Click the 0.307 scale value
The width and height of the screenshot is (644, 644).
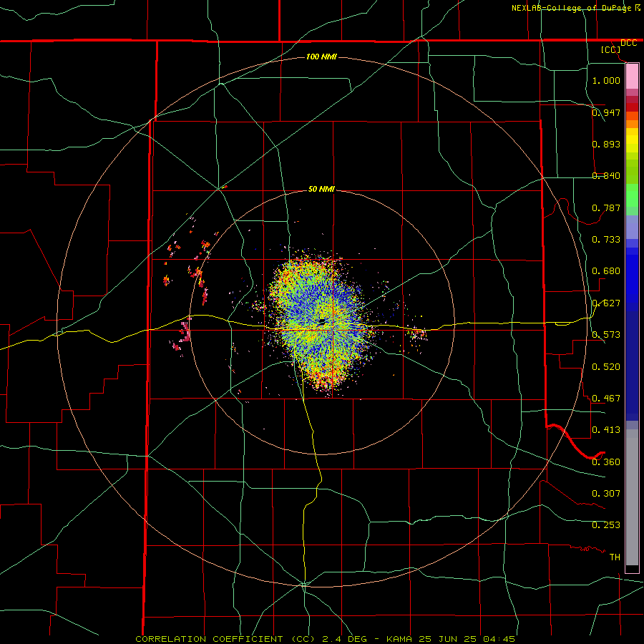(x=606, y=494)
